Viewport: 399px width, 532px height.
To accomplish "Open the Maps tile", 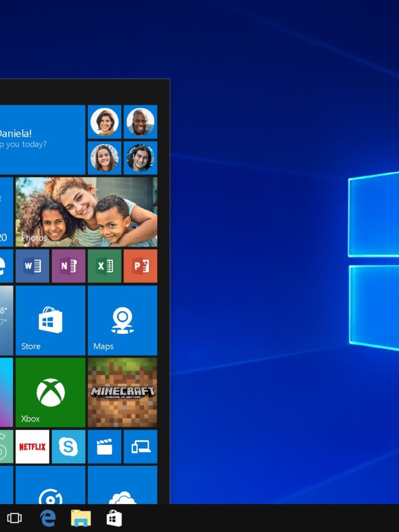I will [x=122, y=321].
